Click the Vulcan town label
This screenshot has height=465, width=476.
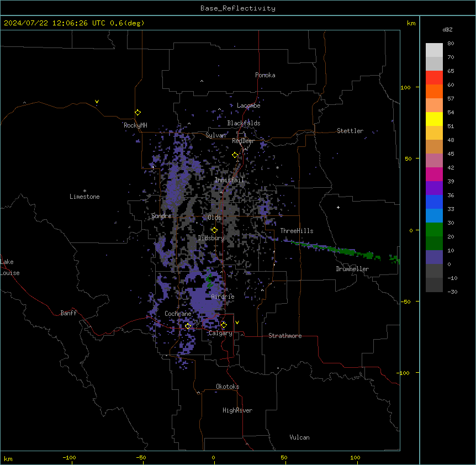coord(299,437)
